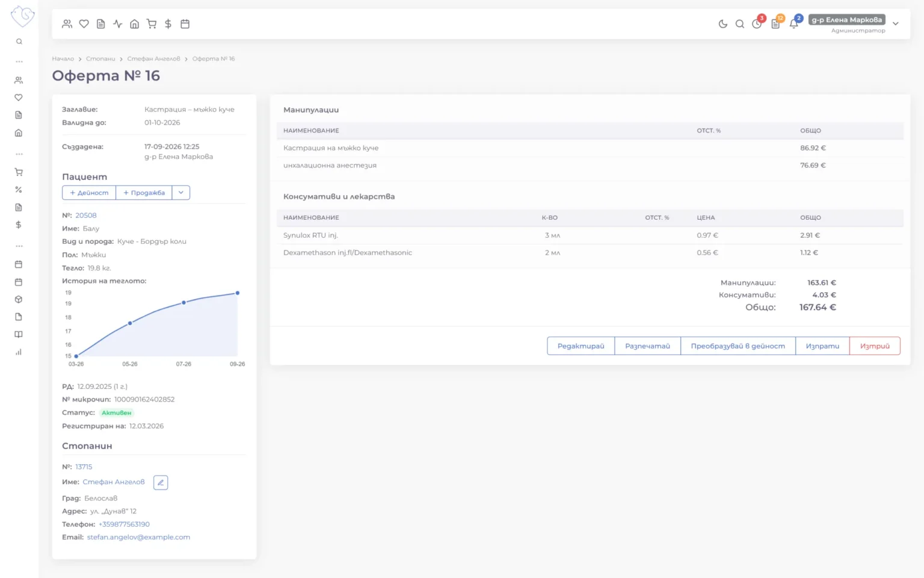Click the search icon in the left sidebar
This screenshot has width=924, height=578.
point(19,42)
